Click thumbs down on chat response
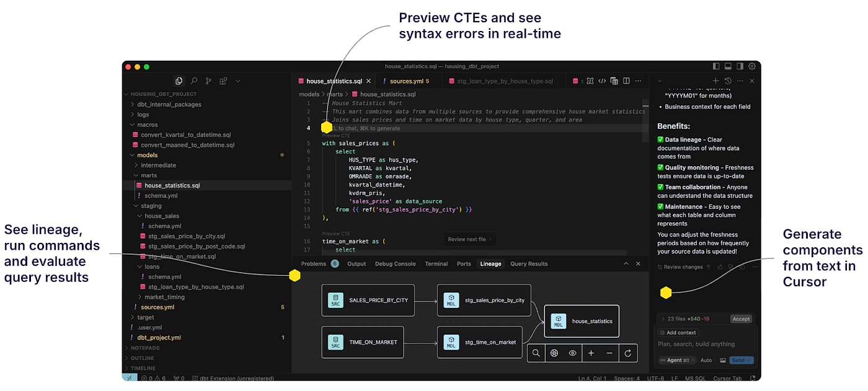The width and height of the screenshot is (868, 391). click(x=730, y=267)
